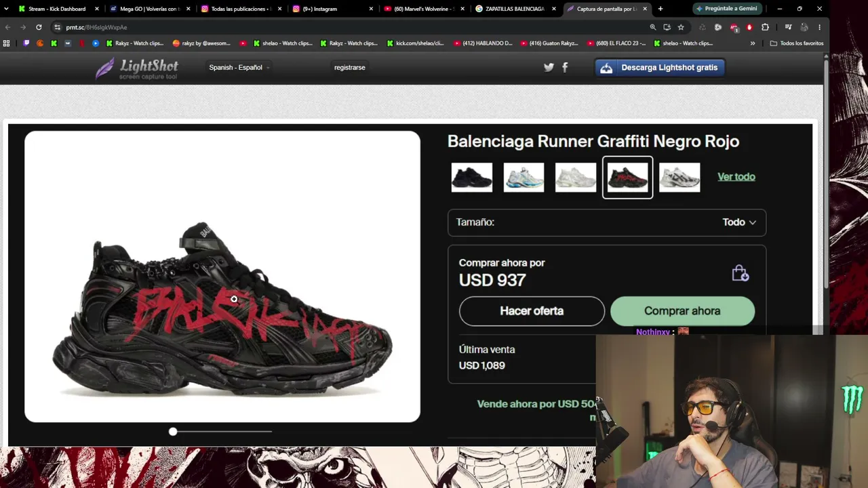
Task: Open the Todos los favoritos folder
Action: pos(797,43)
